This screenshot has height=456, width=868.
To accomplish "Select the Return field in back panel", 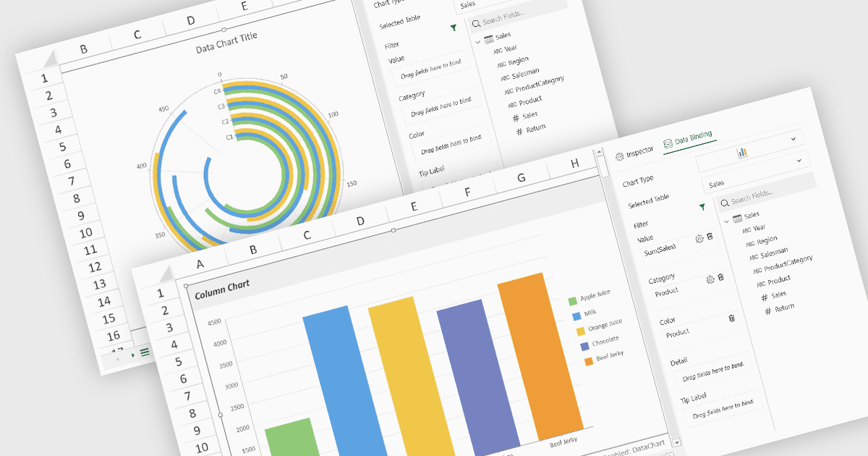I will (x=531, y=129).
